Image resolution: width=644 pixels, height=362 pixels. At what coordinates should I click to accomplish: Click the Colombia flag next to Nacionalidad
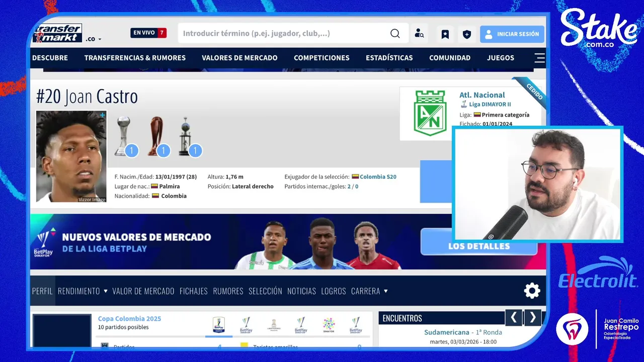155,196
